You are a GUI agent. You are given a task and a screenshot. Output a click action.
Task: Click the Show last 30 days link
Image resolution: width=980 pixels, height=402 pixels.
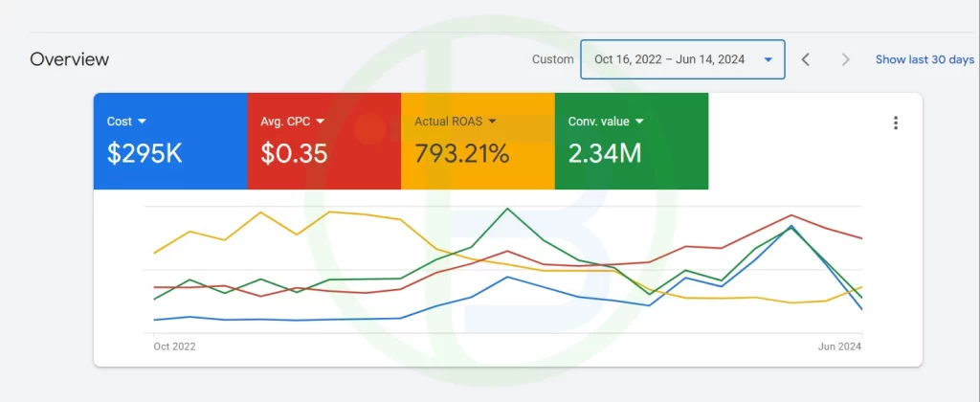click(924, 59)
